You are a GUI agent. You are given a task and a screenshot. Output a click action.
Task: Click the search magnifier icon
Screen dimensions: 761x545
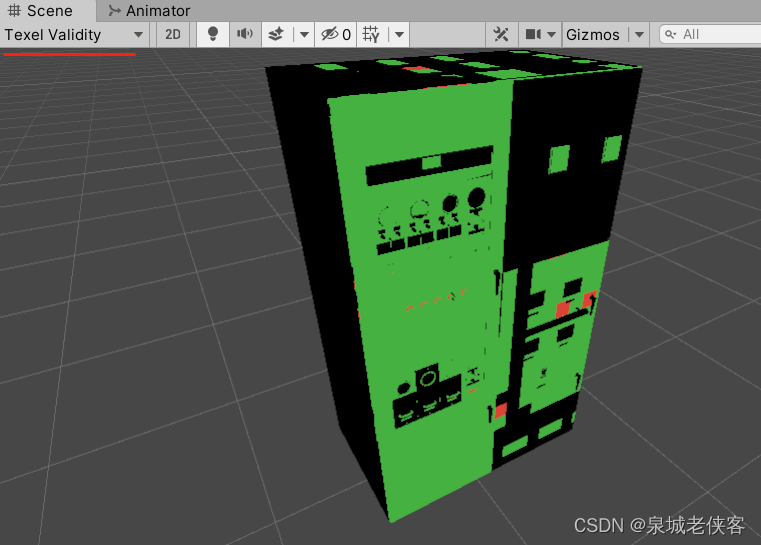pyautogui.click(x=670, y=34)
